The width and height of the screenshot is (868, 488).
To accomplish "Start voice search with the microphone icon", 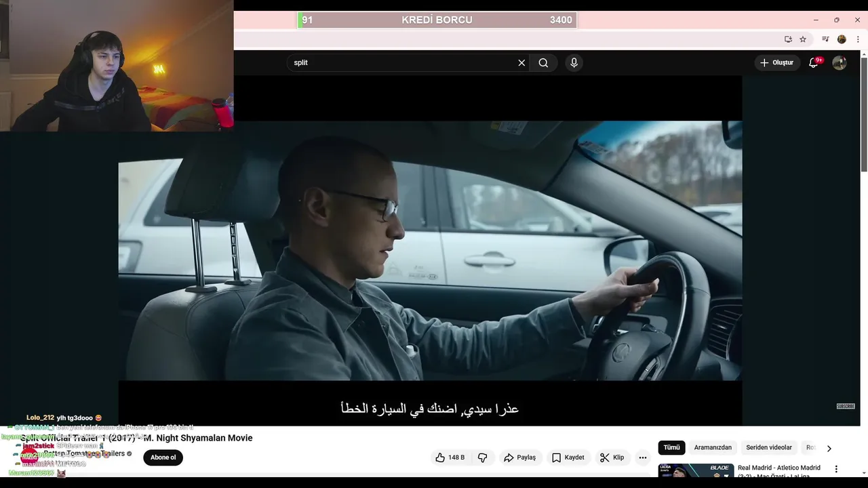I will coord(574,63).
